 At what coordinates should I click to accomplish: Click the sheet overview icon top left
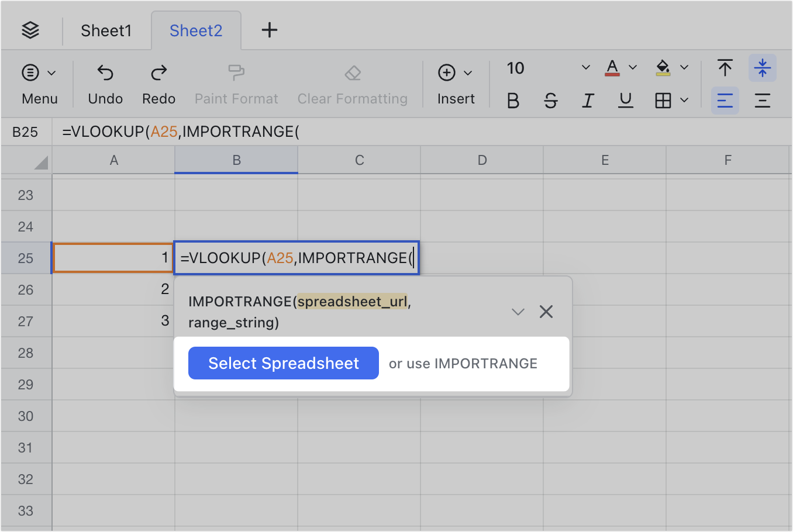30,30
